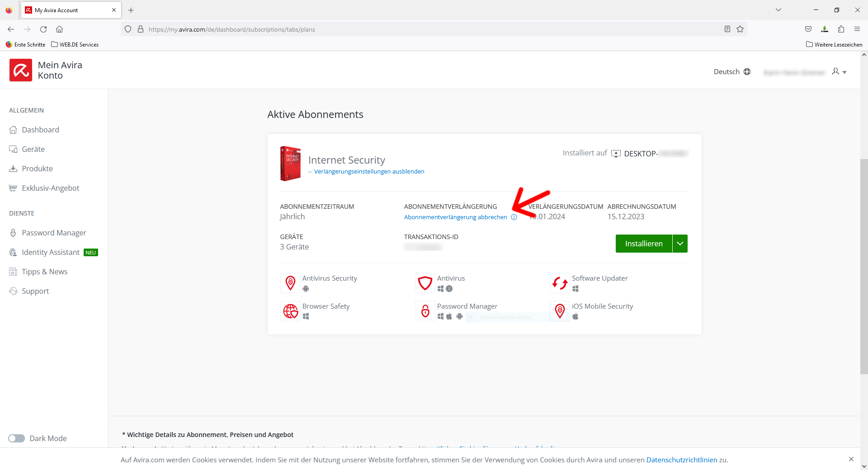This screenshot has height=470, width=868.
Task: Click the green Installieren button
Action: 644,244
